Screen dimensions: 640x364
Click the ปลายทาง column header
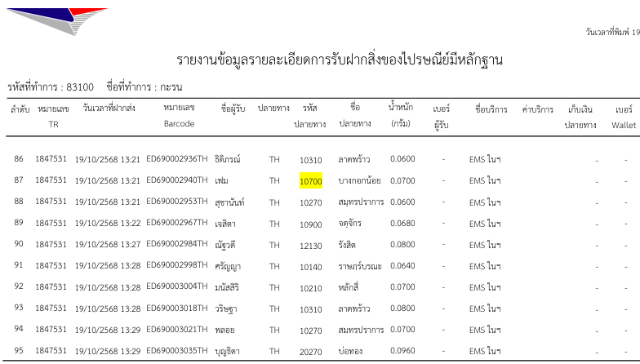coord(273,108)
